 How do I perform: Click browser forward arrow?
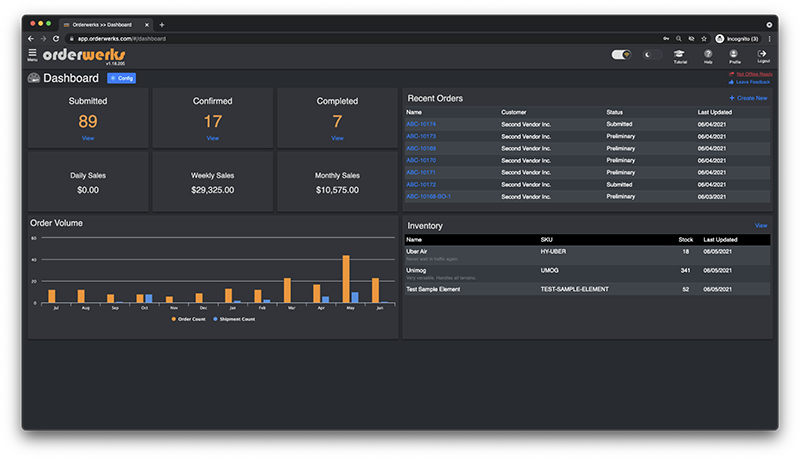click(x=43, y=39)
